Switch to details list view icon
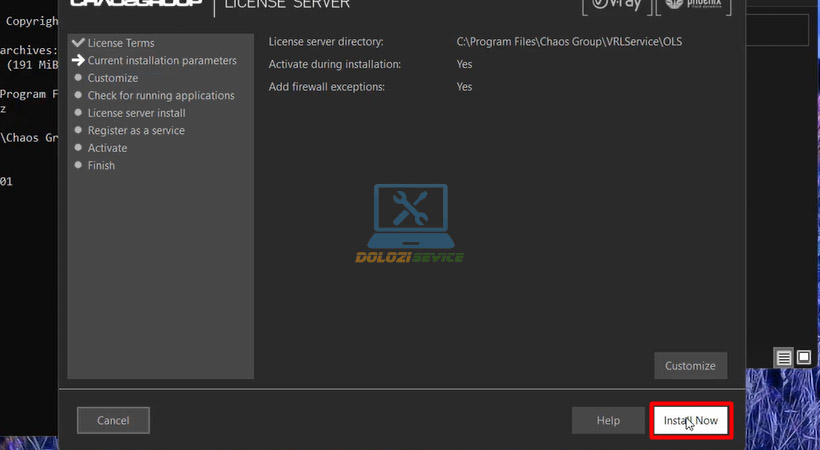Screen dimensions: 820x450 (784, 357)
